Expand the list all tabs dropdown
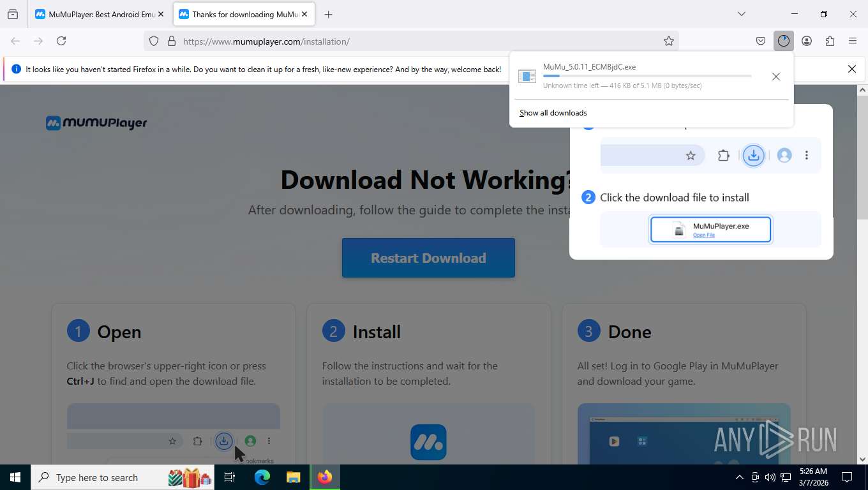Viewport: 868px width, 490px height. tap(742, 14)
